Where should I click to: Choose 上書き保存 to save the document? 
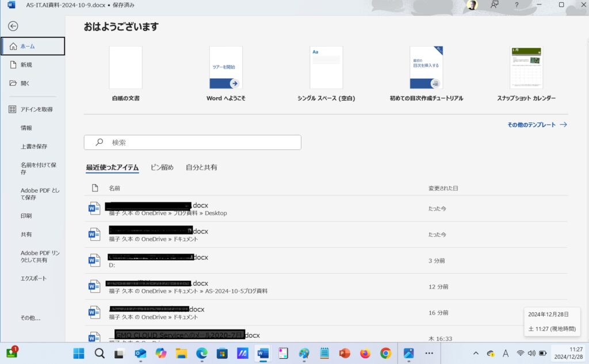33,146
